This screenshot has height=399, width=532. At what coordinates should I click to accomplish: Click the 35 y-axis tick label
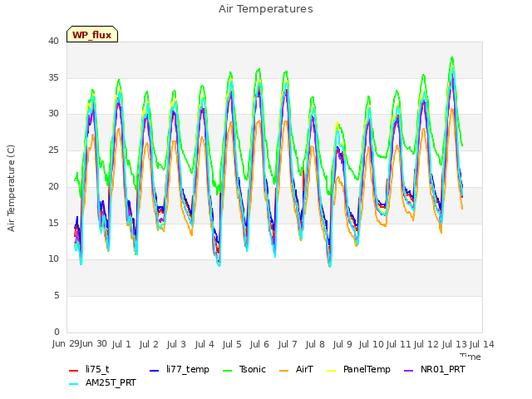coord(53,77)
